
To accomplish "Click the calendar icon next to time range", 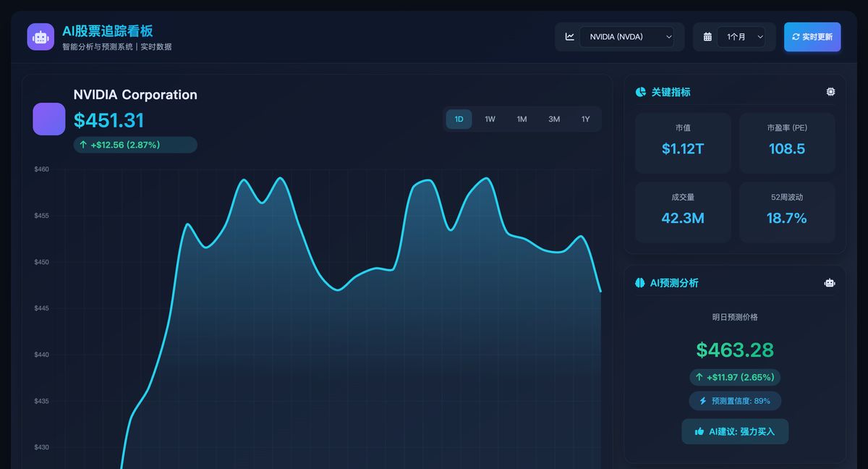I will click(707, 35).
